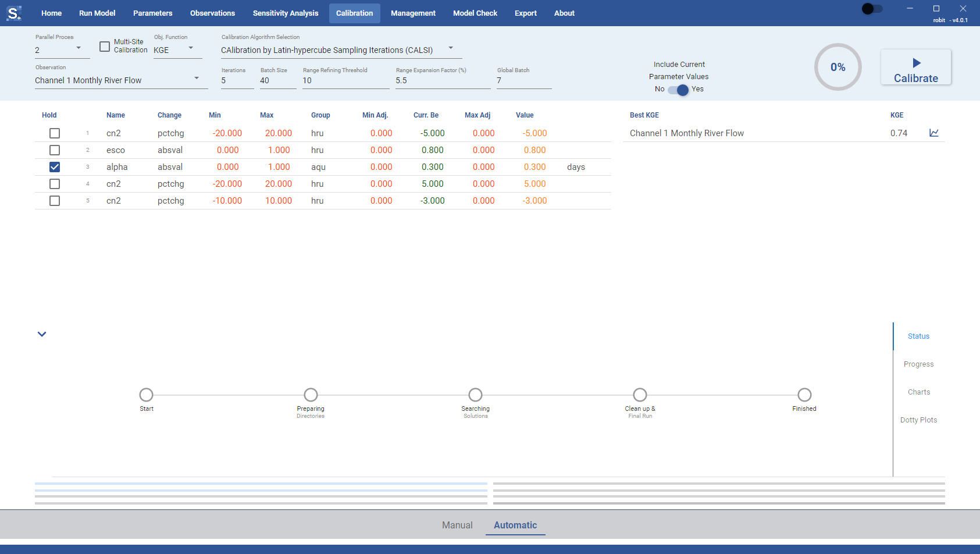
Task: Click the app logo icon
Action: coord(14,13)
